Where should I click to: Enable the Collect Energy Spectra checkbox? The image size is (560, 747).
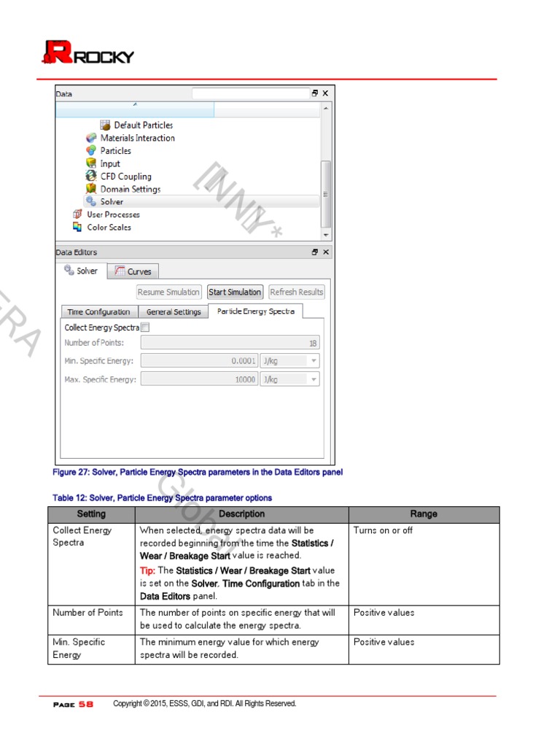click(x=146, y=328)
